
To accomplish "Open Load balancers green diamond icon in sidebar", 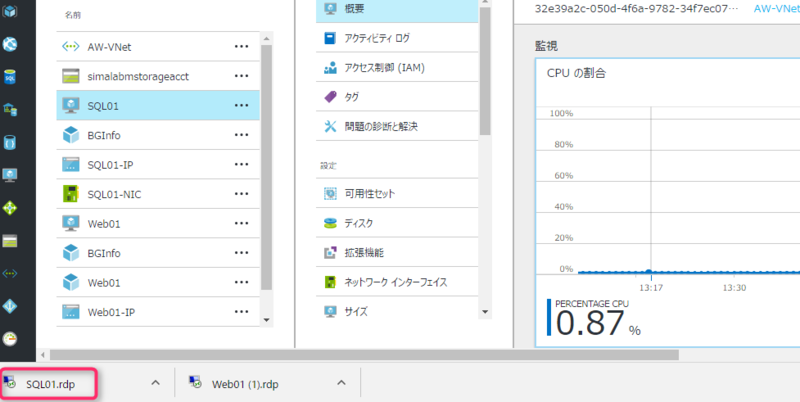I will click(x=10, y=208).
